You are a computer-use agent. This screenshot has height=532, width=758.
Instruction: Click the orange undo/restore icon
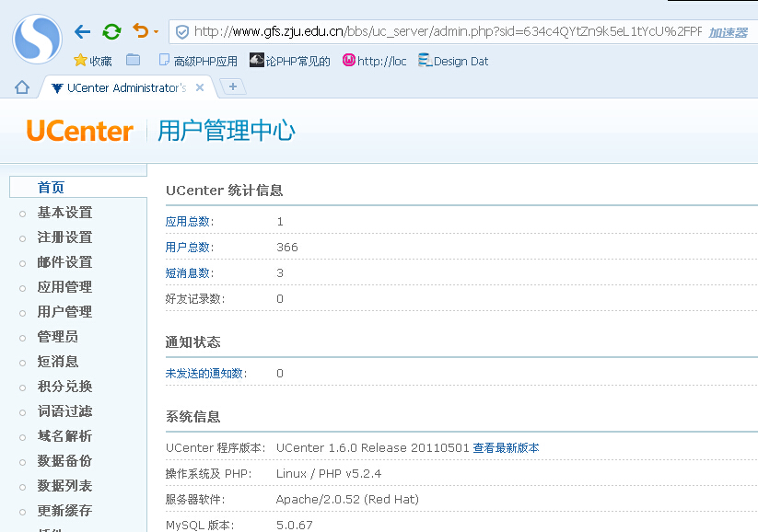(141, 31)
